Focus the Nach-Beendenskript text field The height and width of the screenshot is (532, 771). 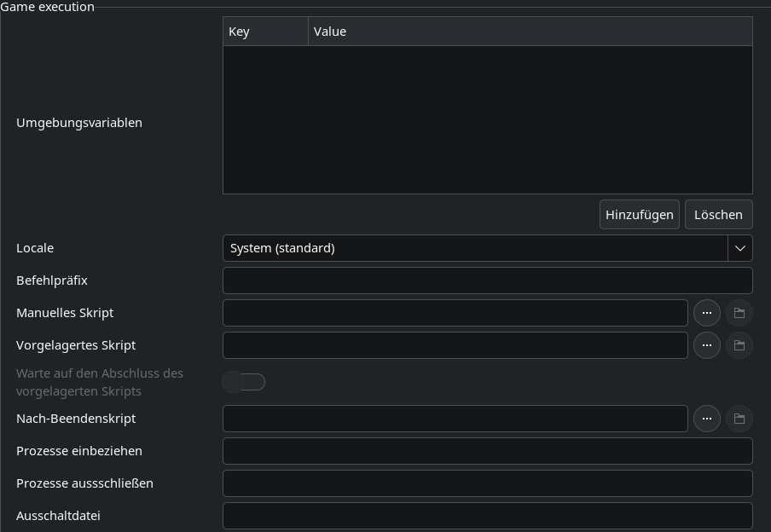455,419
